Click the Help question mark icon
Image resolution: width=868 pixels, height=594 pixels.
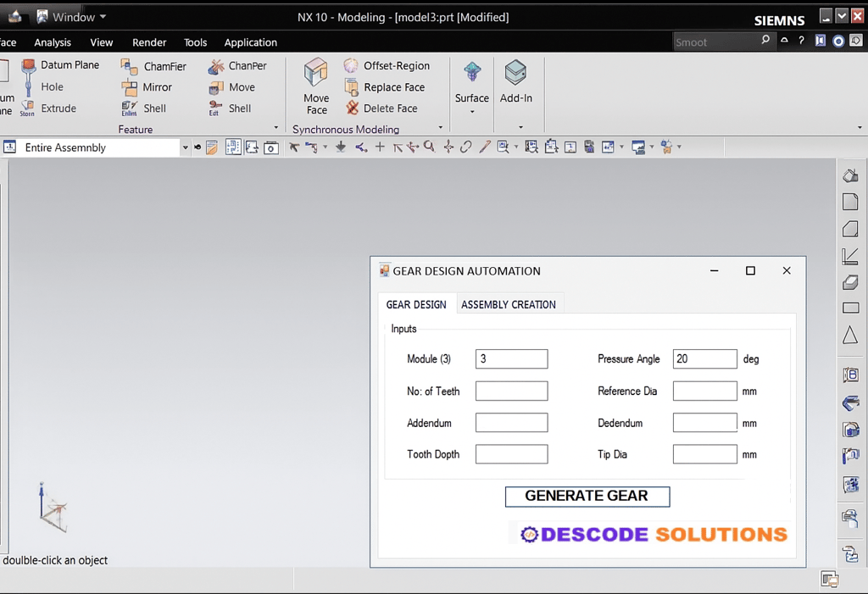801,41
